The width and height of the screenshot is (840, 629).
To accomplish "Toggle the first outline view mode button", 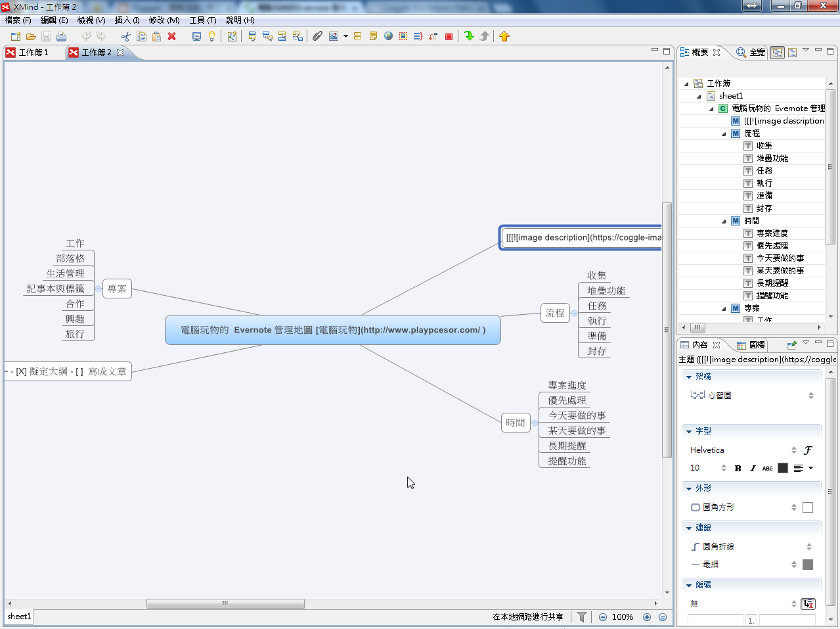I will click(x=778, y=53).
